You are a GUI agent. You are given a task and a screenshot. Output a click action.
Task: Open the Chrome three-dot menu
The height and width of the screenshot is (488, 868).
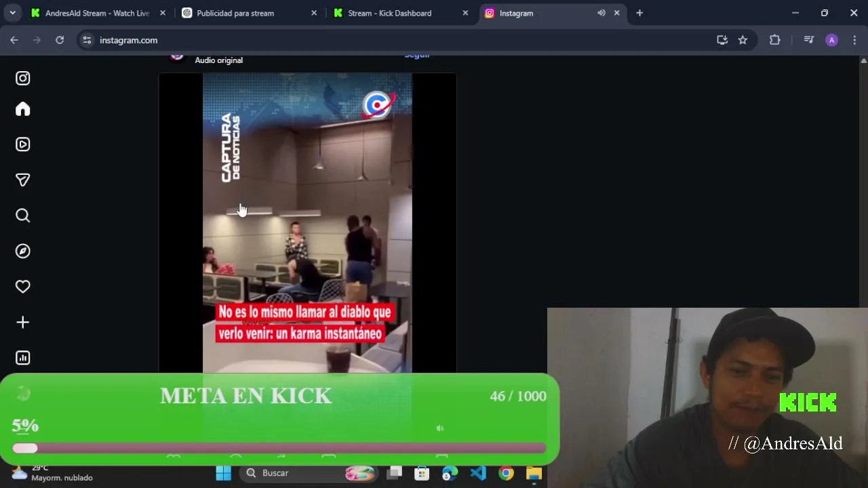(854, 40)
